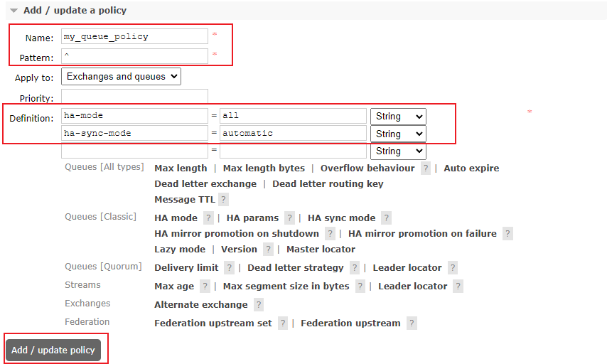This screenshot has width=607, height=364.
Task: Show help for HA sync mode
Action: [386, 218]
